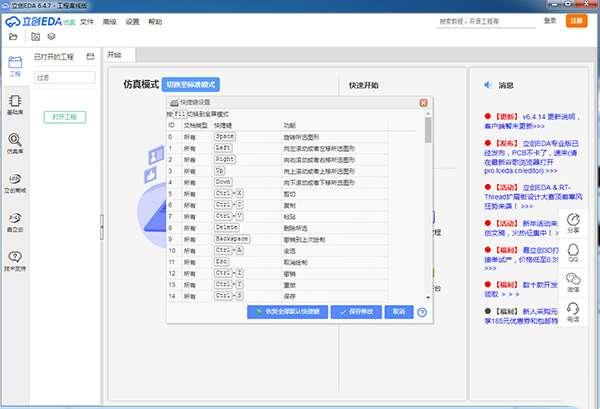Click the 功能 column header
This screenshot has width=600, height=409.
(290, 125)
